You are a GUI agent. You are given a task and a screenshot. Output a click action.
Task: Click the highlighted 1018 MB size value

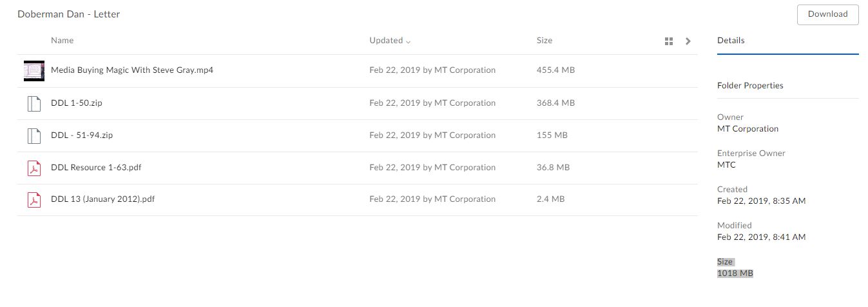coord(735,273)
